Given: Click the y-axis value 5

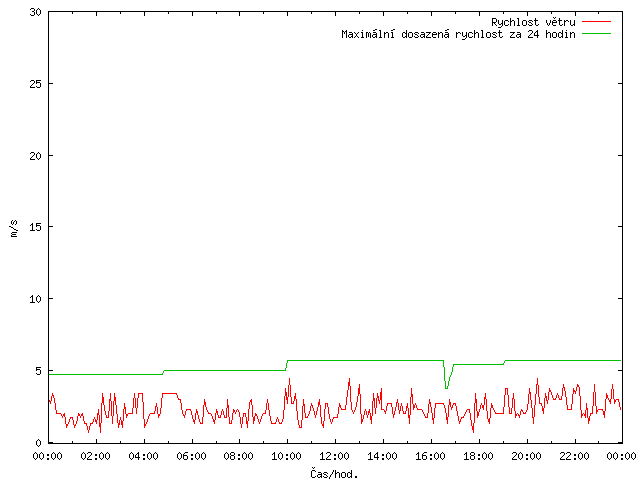Looking at the screenshot, I should (x=39, y=371).
